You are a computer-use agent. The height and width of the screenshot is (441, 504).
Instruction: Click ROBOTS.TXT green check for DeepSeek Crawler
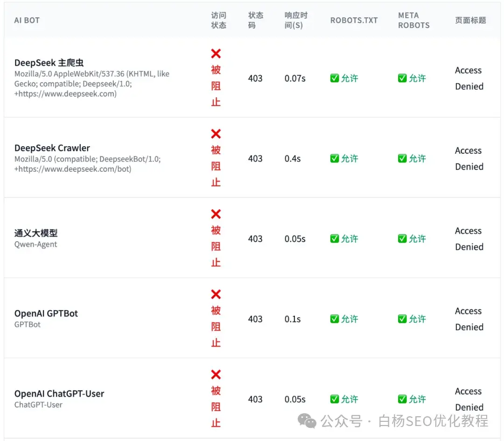click(x=335, y=158)
